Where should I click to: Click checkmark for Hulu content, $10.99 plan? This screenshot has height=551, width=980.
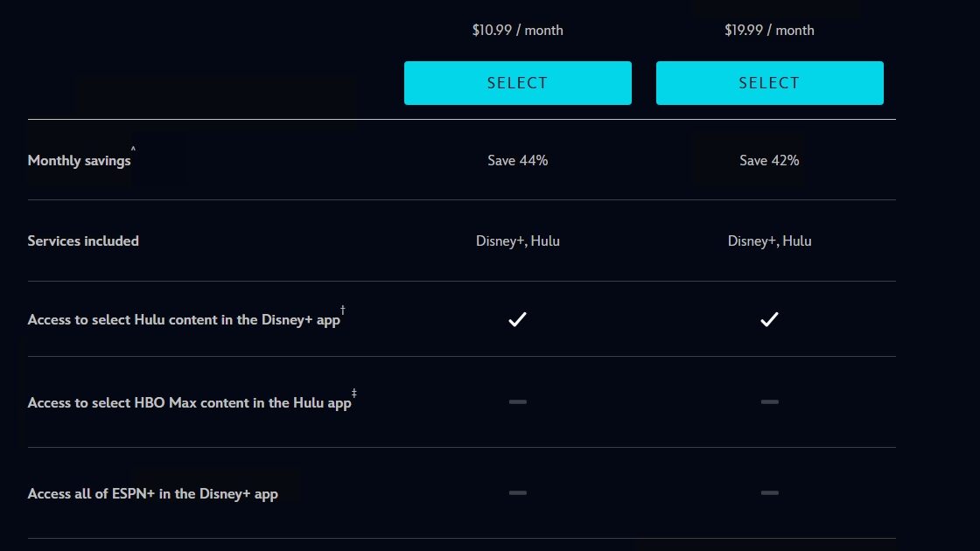point(517,320)
